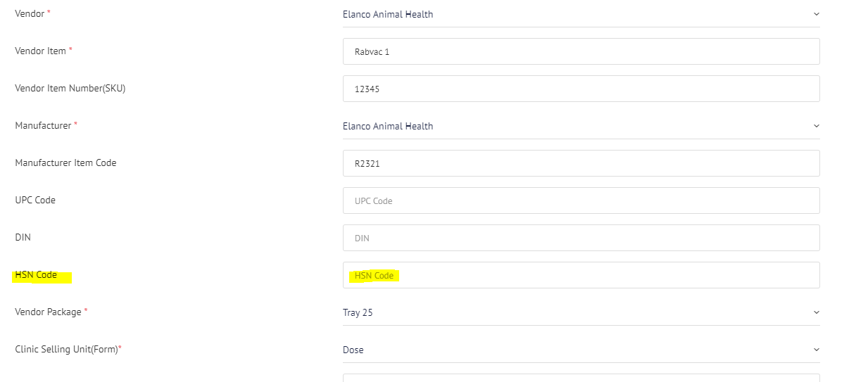Click the Vendor Item Number(SKU) label
868x382 pixels.
[x=70, y=89]
